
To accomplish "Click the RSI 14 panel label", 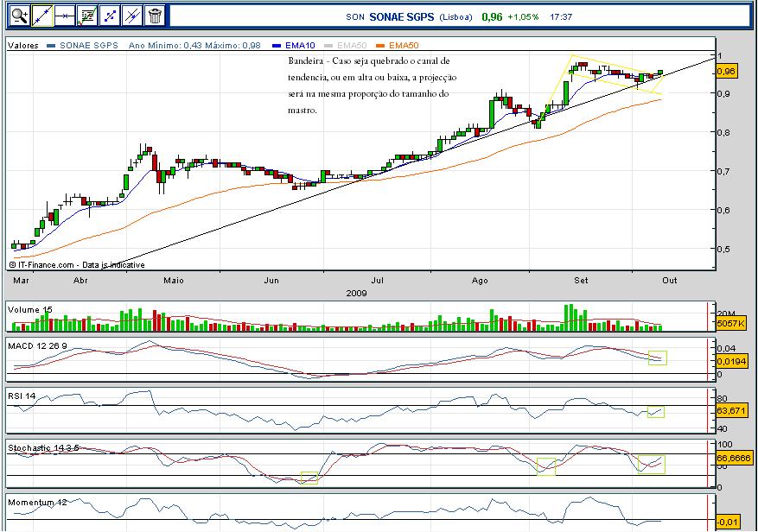I will [22, 396].
